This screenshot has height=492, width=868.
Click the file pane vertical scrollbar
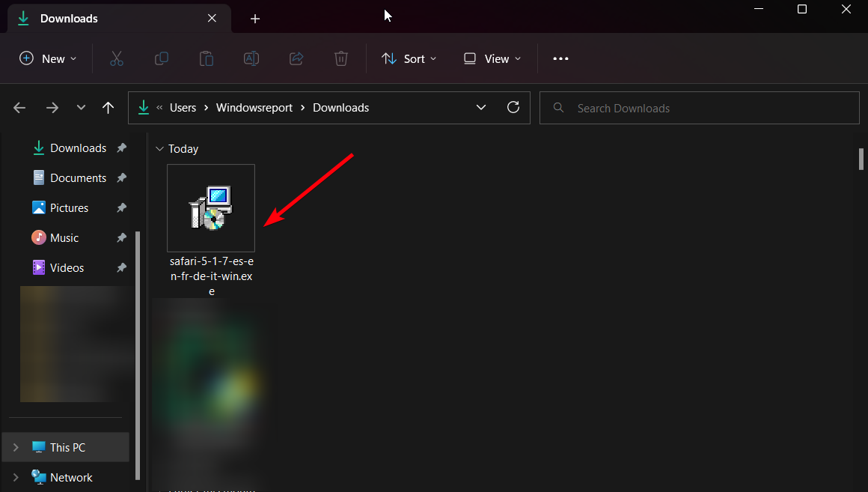tap(861, 159)
